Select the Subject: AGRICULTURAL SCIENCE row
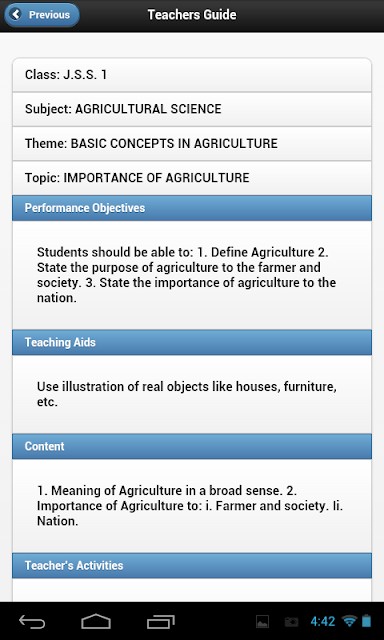The width and height of the screenshot is (384, 640). pos(192,109)
